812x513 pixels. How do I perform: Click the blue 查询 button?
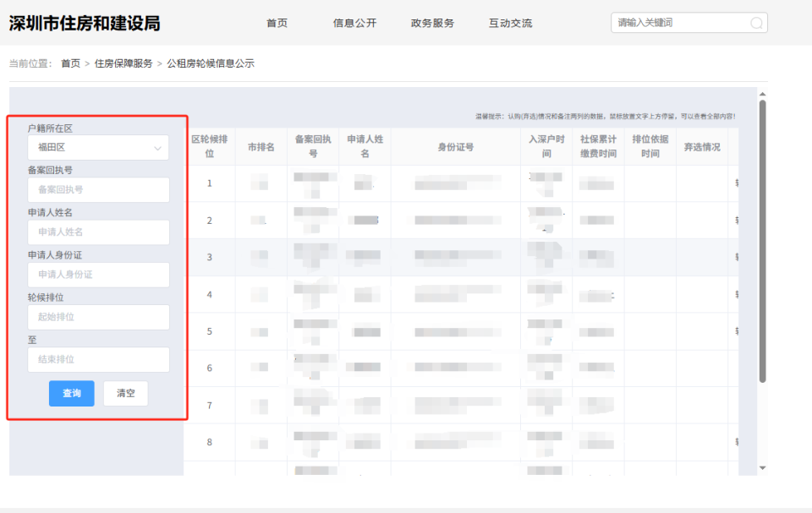click(x=71, y=394)
